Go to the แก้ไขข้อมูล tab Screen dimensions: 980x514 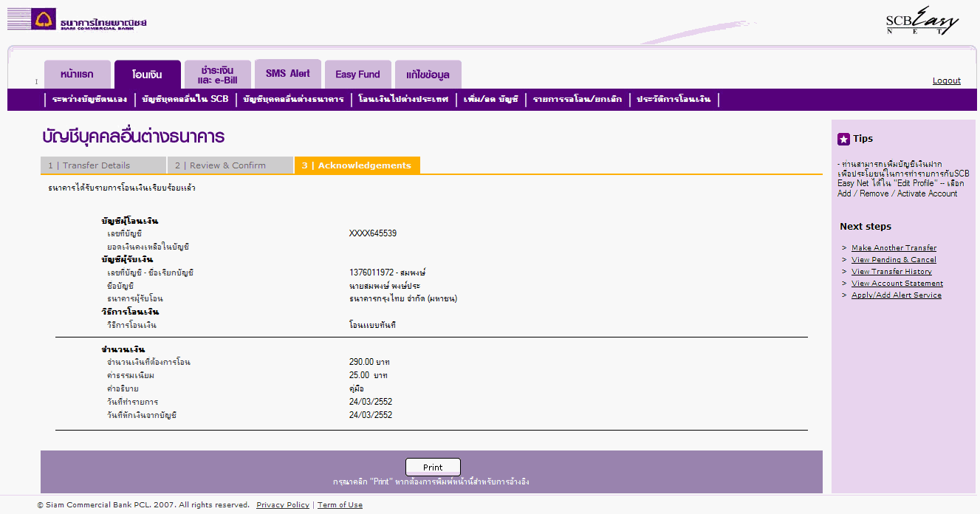click(428, 75)
